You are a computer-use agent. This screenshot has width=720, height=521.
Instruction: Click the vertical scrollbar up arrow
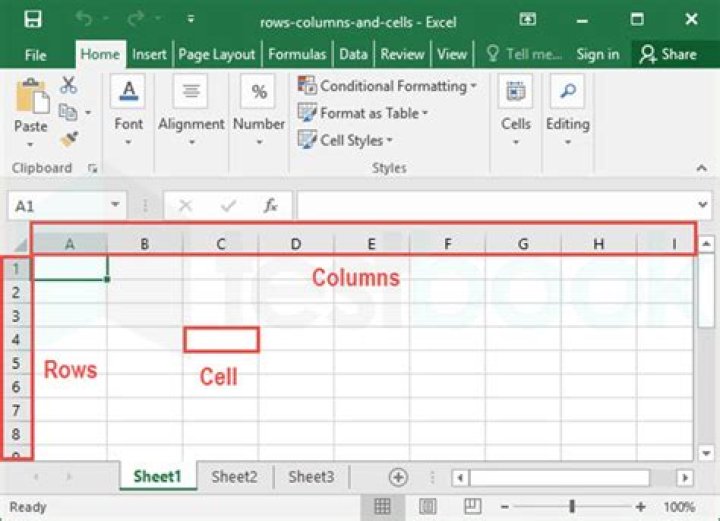pyautogui.click(x=706, y=244)
